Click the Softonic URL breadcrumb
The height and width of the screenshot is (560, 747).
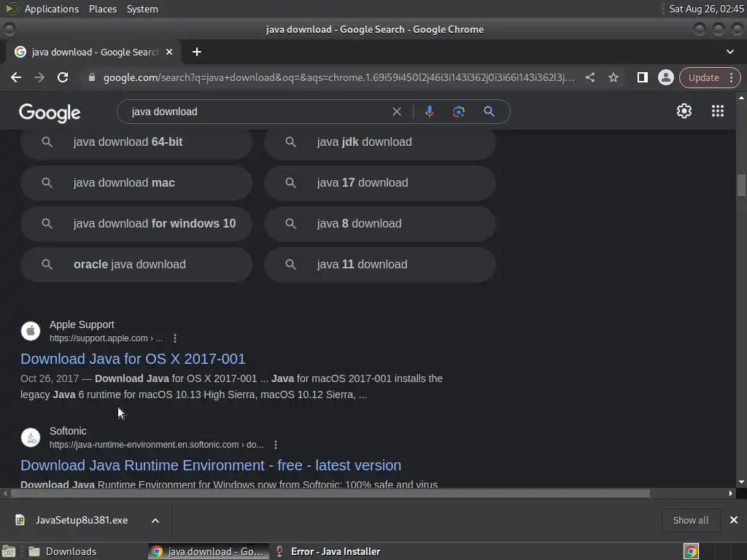[x=156, y=445]
